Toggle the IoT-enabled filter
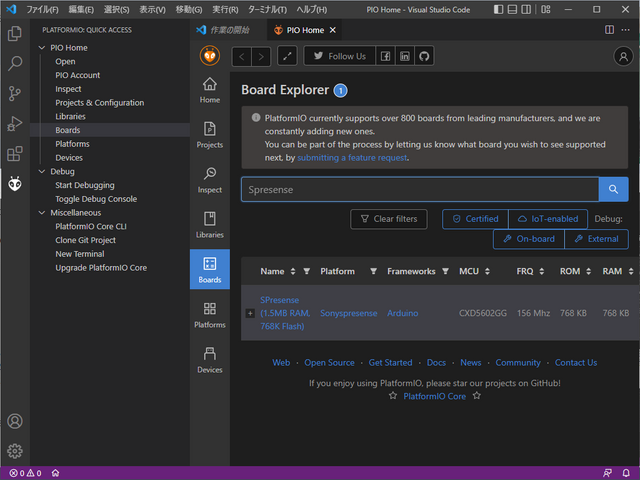This screenshot has width=640, height=480. click(548, 219)
